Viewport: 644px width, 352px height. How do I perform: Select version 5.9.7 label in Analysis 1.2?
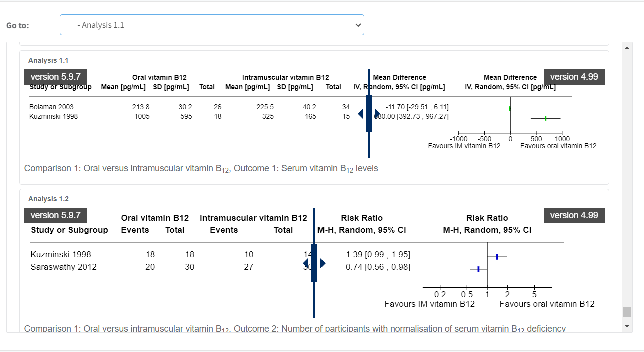pyautogui.click(x=56, y=215)
